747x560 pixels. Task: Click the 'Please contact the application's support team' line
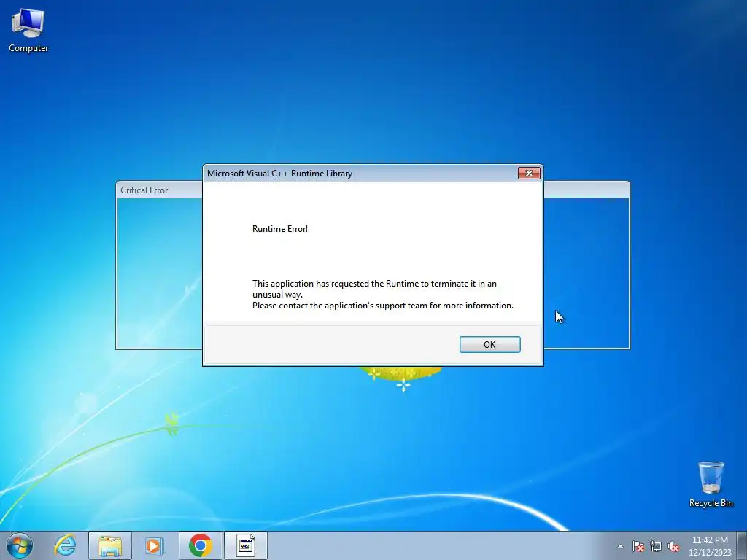tap(383, 306)
